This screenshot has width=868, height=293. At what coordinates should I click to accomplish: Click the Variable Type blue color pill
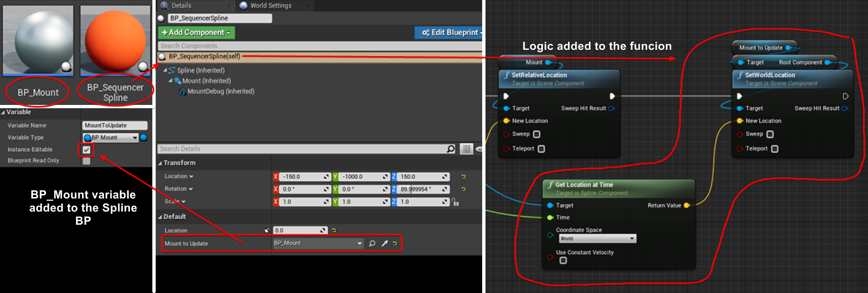144,138
